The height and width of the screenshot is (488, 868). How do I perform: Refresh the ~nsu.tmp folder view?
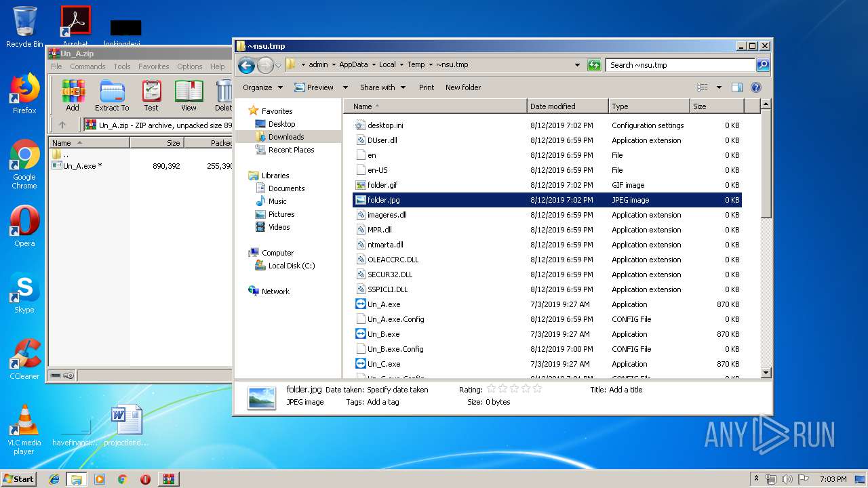594,65
